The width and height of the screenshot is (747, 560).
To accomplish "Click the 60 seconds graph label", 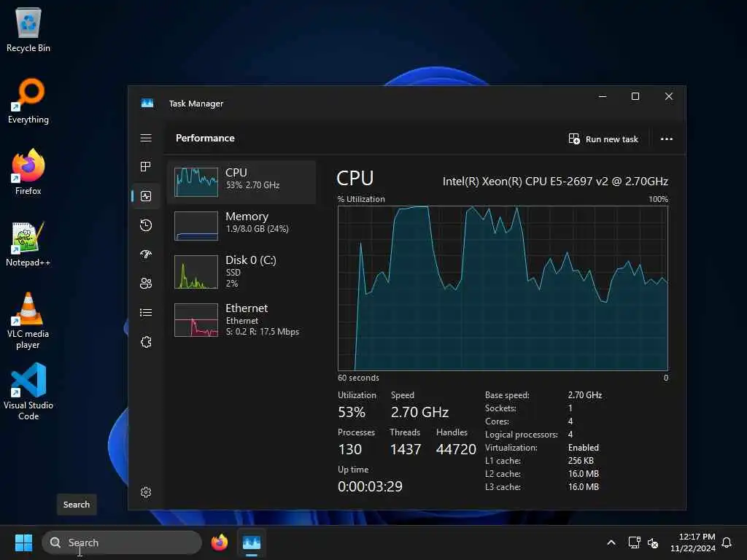I will tap(358, 378).
